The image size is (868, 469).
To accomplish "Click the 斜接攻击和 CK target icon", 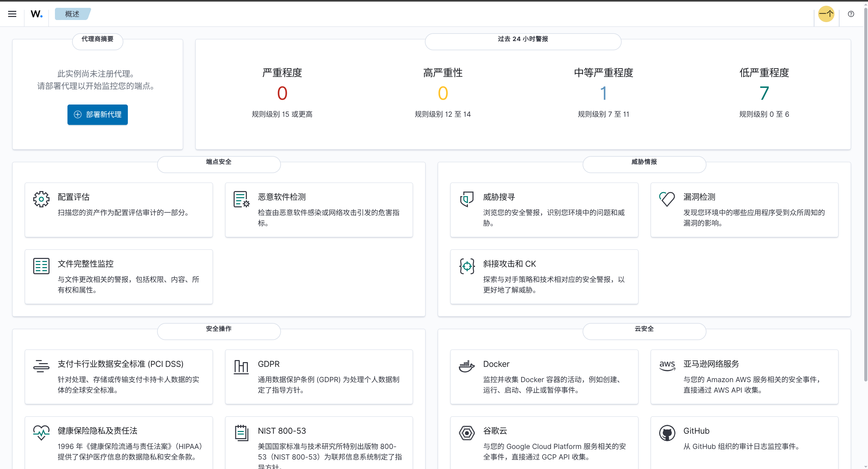I will [467, 266].
